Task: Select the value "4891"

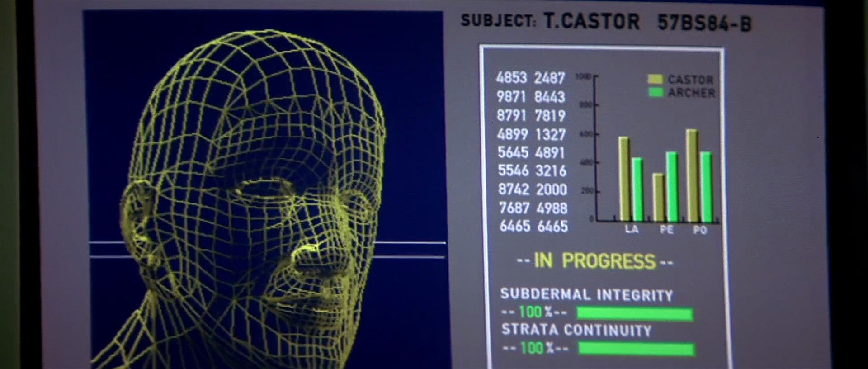Action: point(551,153)
